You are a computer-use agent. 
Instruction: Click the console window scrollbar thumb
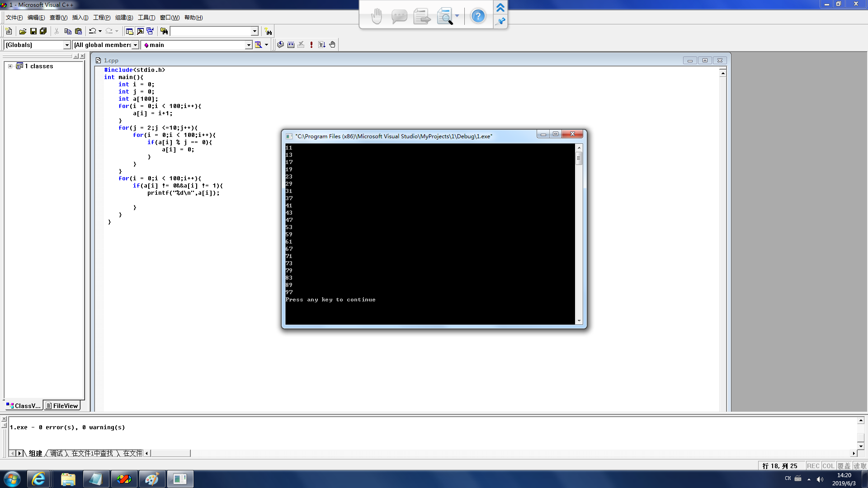[x=579, y=158]
